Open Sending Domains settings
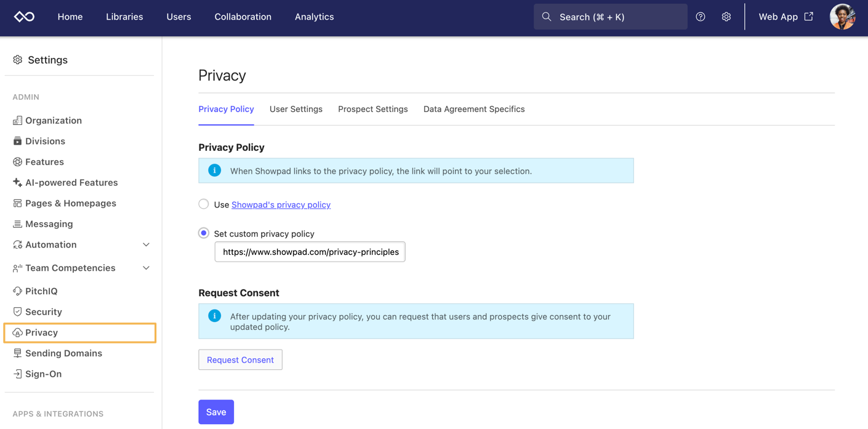868x429 pixels. [63, 353]
